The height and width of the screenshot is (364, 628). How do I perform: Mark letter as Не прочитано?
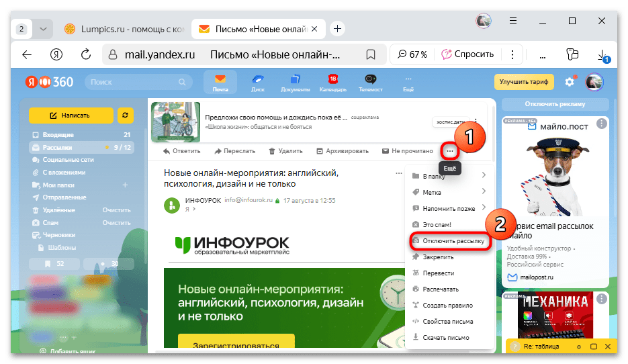tap(407, 151)
